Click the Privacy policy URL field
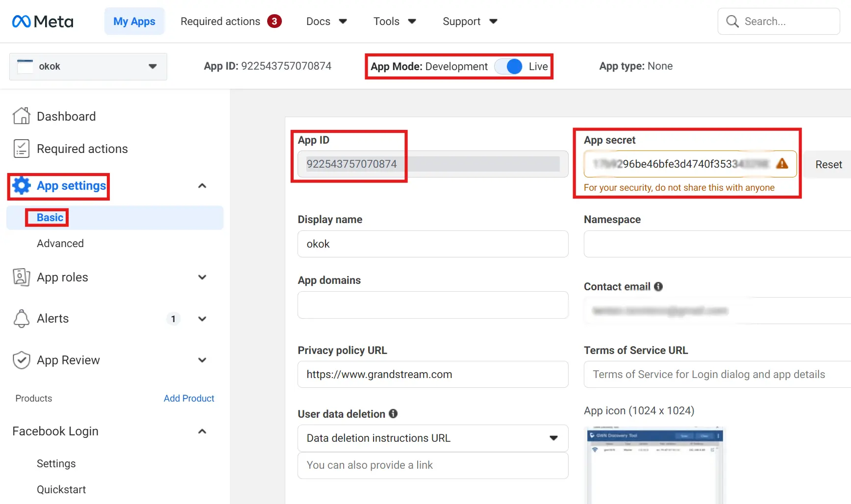This screenshot has height=504, width=851. point(433,375)
